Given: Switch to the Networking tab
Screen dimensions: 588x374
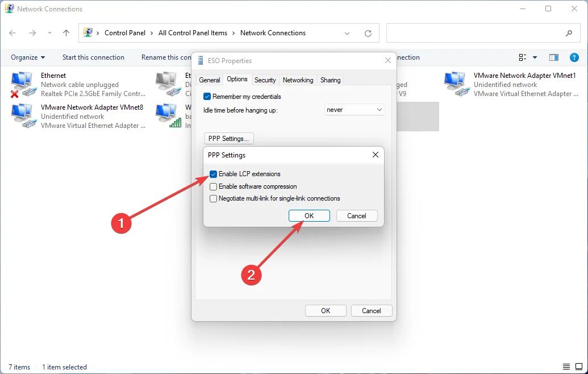Looking at the screenshot, I should (298, 80).
